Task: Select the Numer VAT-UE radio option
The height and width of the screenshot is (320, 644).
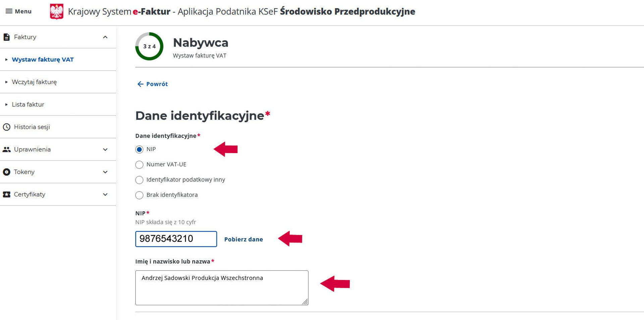Action: 139,165
